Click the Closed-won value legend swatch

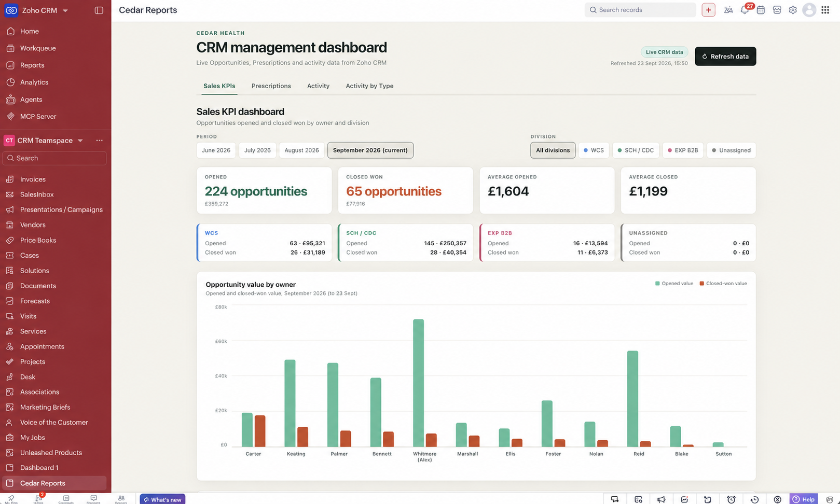click(701, 284)
